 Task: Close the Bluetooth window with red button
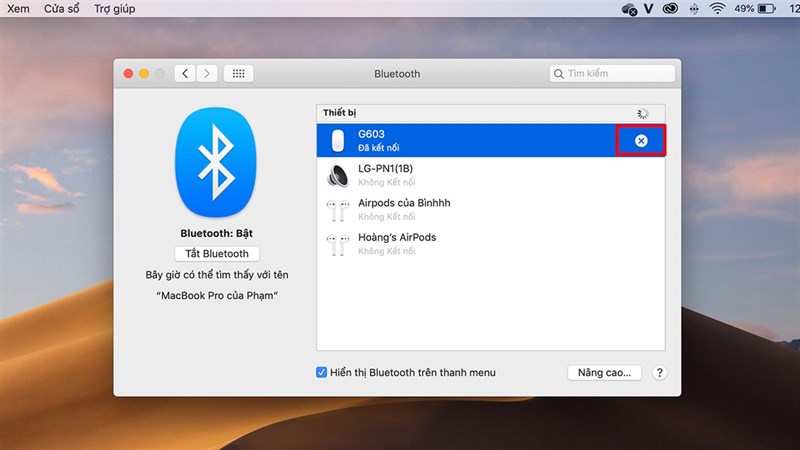click(129, 73)
